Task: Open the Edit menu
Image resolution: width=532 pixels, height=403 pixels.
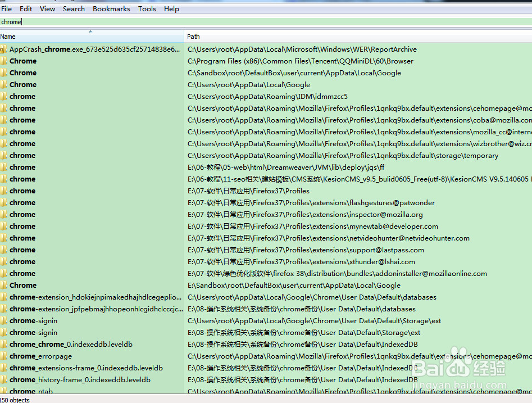Action: [x=26, y=8]
